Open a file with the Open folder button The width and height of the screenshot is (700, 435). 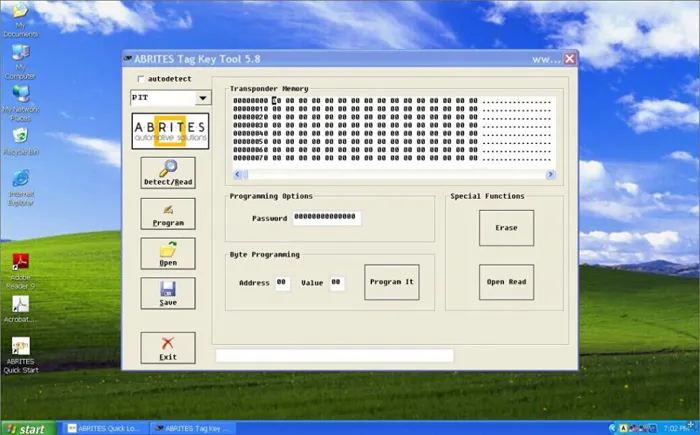168,253
